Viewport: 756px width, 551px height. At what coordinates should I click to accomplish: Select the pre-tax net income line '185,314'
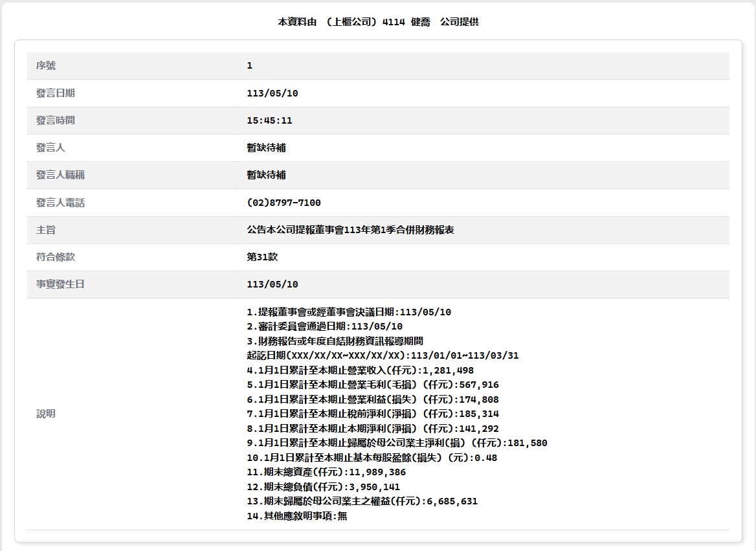tap(373, 414)
